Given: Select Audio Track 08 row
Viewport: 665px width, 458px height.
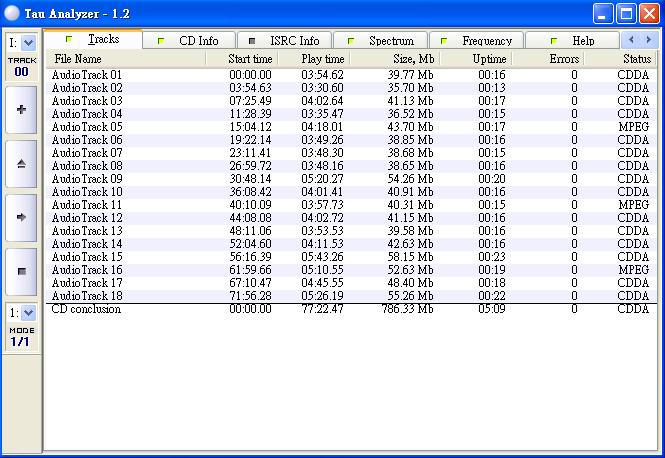Looking at the screenshot, I should point(351,166).
